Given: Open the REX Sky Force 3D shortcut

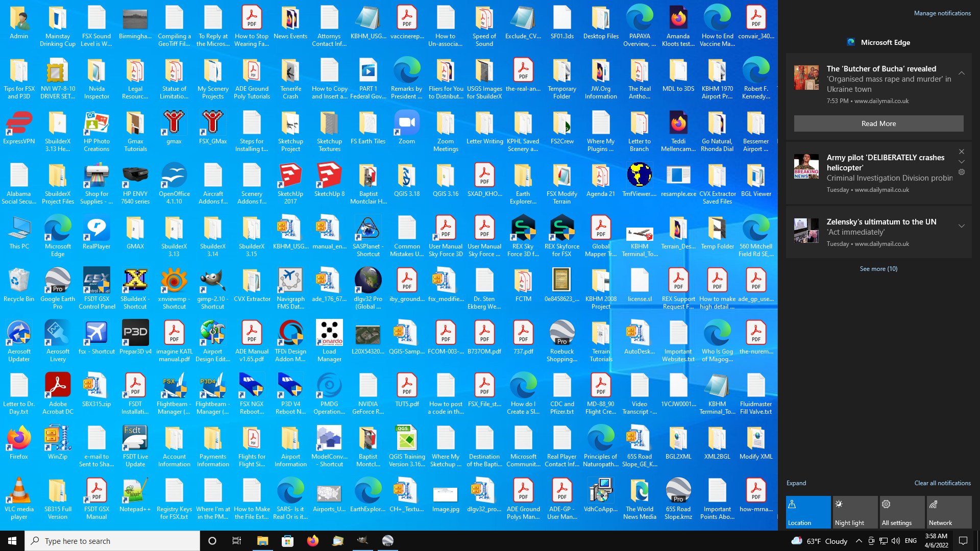Looking at the screenshot, I should [x=523, y=235].
